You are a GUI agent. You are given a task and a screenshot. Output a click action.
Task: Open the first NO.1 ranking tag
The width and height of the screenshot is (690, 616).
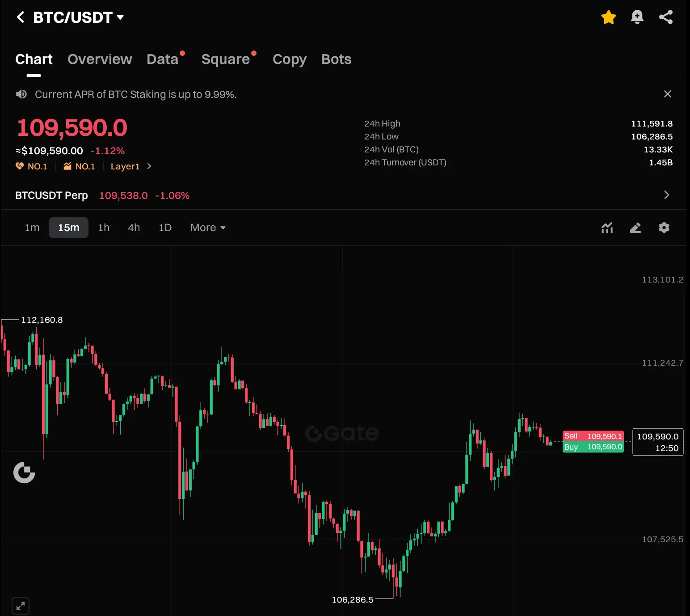[x=31, y=166]
